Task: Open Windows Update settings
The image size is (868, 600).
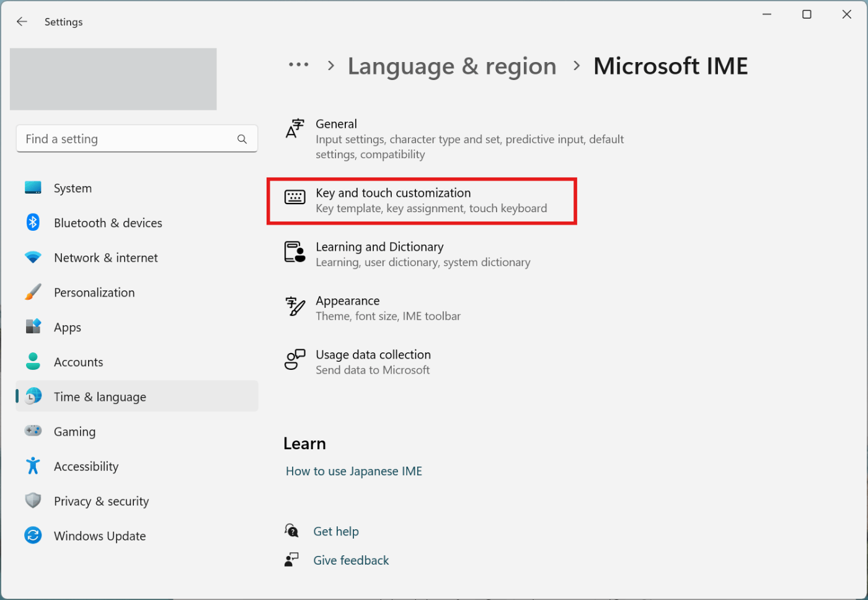Action: pyautogui.click(x=137, y=535)
